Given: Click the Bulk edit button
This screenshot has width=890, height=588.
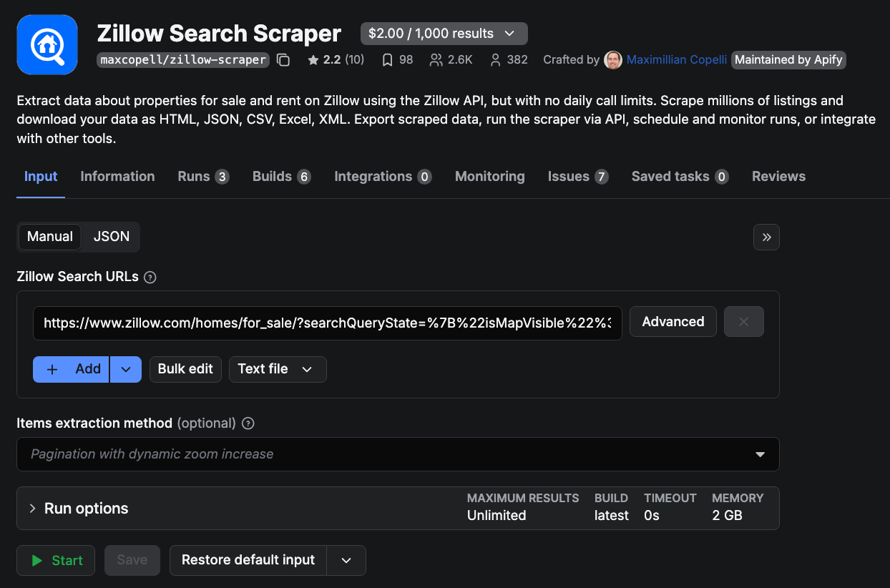Looking at the screenshot, I should (185, 369).
